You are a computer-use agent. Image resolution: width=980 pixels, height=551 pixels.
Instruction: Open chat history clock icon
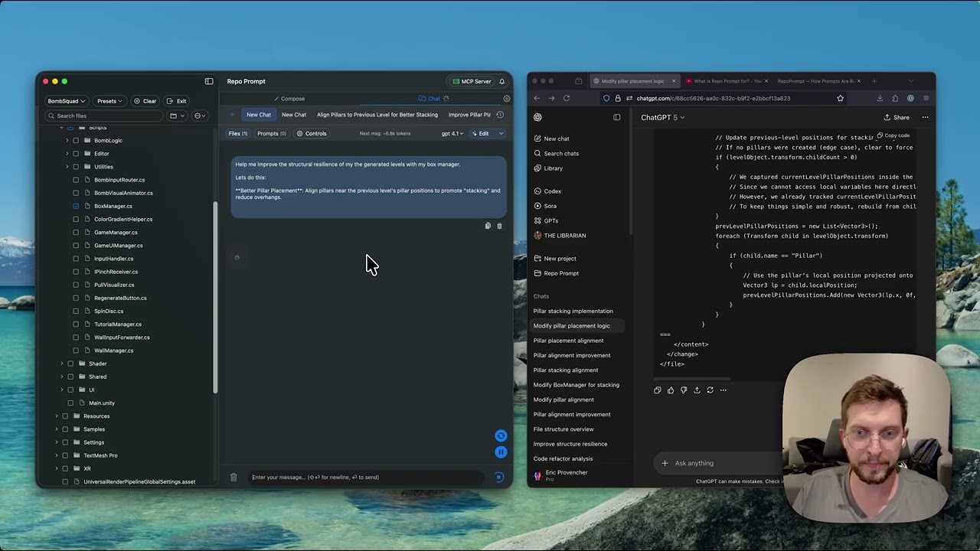[500, 115]
